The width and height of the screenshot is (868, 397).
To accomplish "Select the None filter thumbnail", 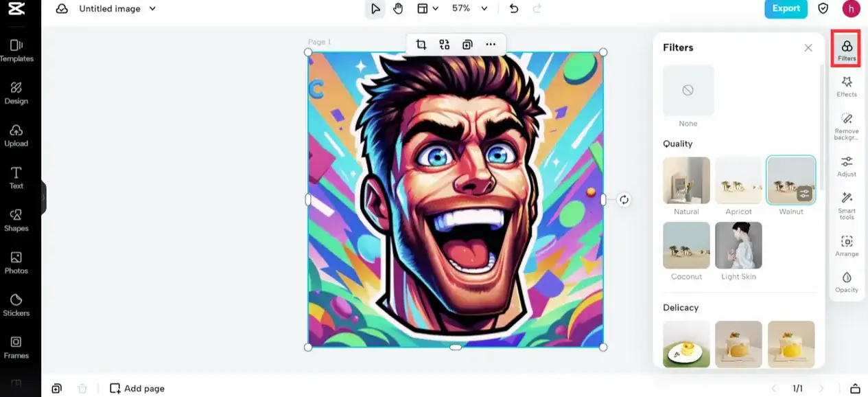I will pyautogui.click(x=688, y=90).
